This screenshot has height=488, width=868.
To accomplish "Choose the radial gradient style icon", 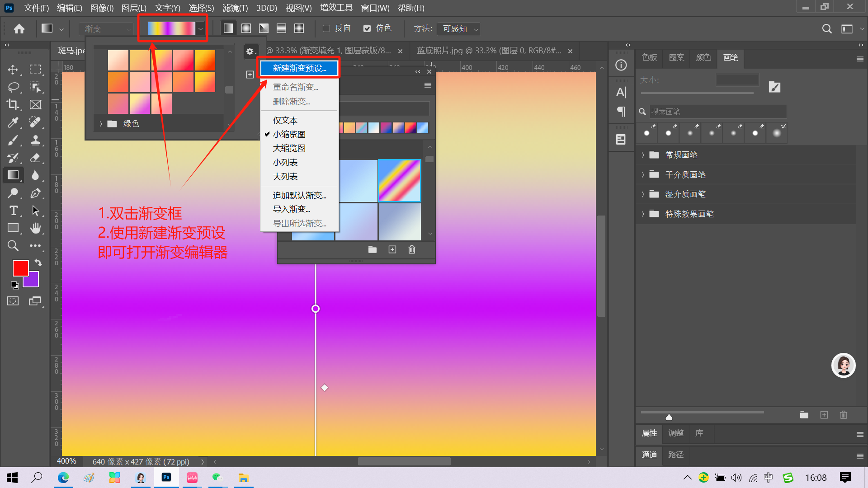I will click(246, 28).
